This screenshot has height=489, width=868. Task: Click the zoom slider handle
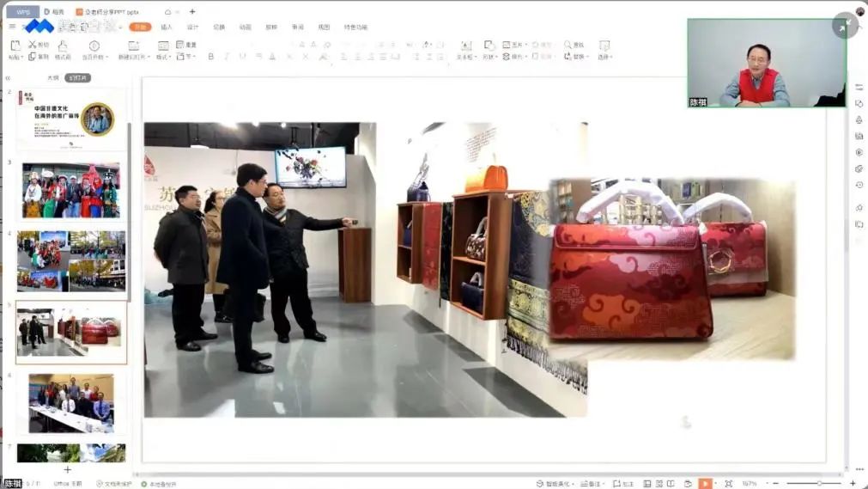pyautogui.click(x=819, y=484)
